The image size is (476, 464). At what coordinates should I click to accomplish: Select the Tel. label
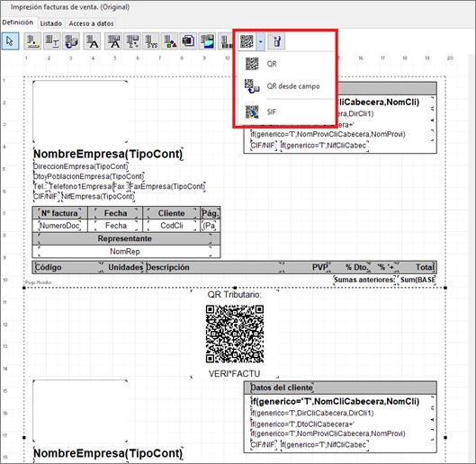[x=40, y=186]
